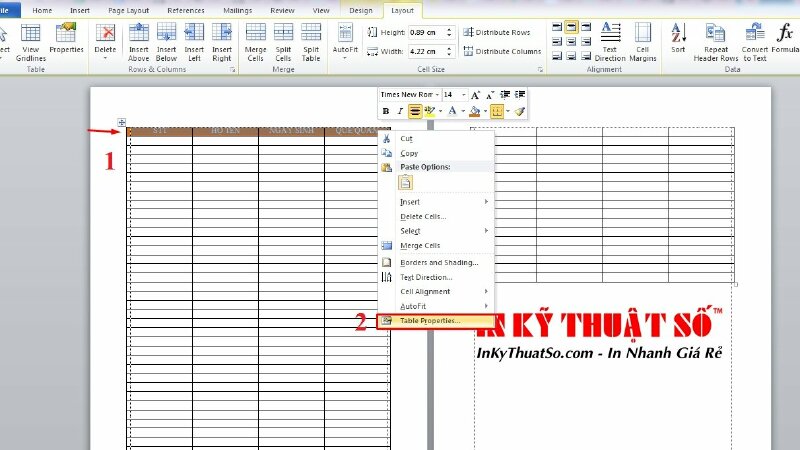Image resolution: width=800 pixels, height=450 pixels.
Task: Click the table move handle
Action: [121, 122]
